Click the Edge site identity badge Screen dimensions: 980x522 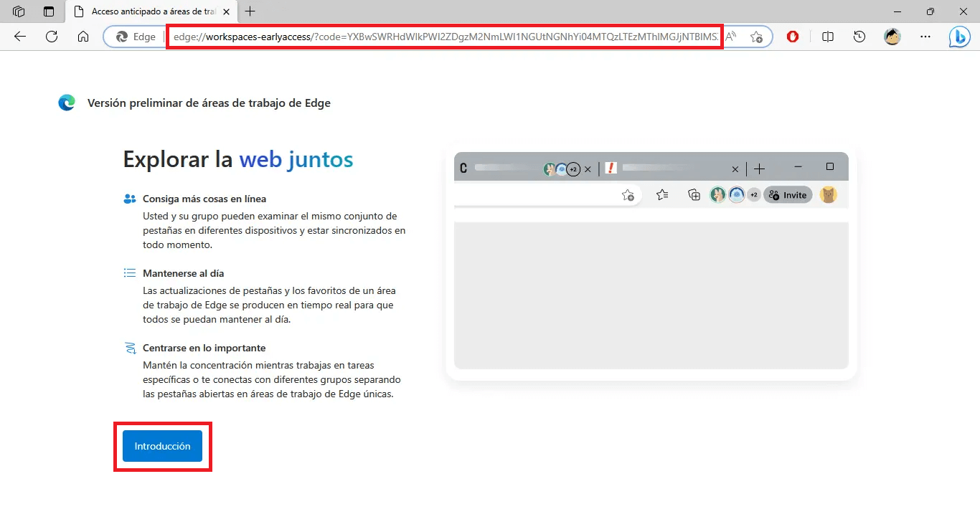tap(136, 37)
